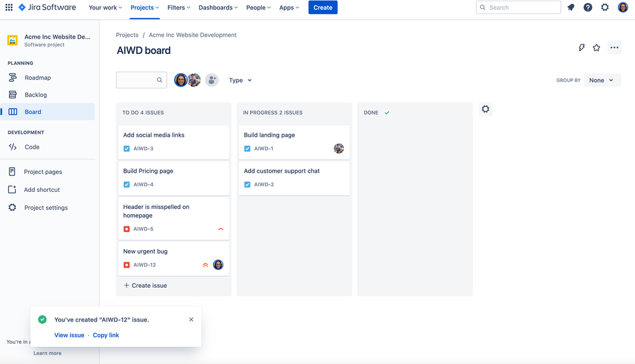Open the Group by None dropdown

click(602, 80)
